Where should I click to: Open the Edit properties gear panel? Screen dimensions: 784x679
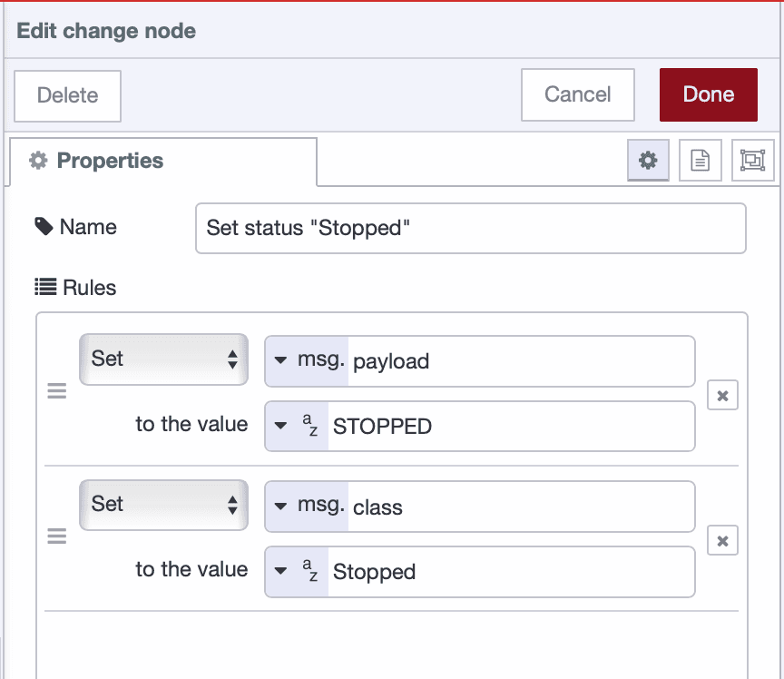click(x=648, y=160)
